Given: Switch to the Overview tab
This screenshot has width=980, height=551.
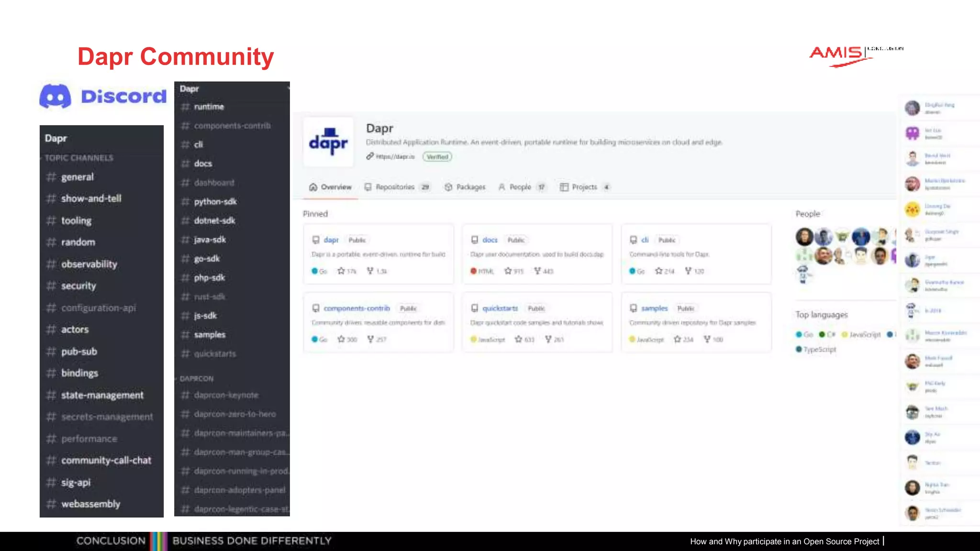Looking at the screenshot, I should click(x=331, y=187).
